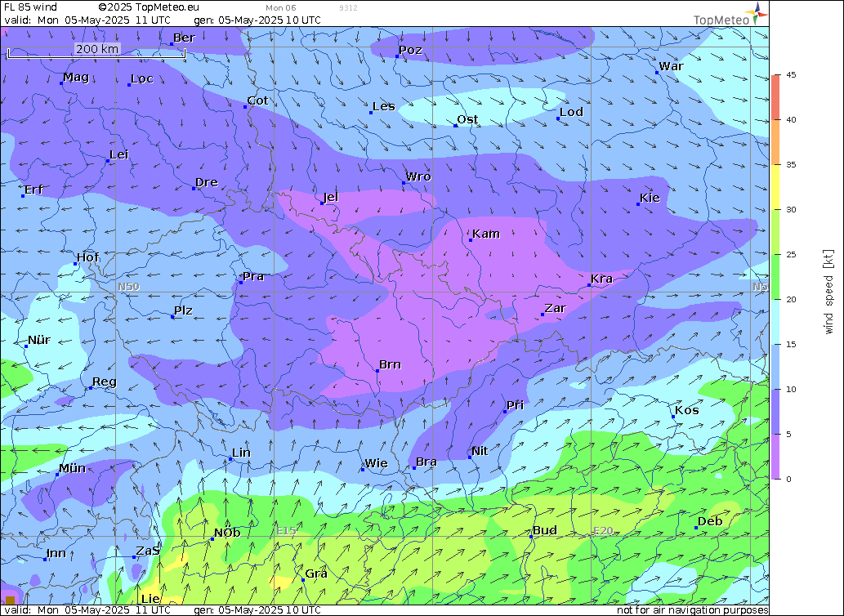Select the Hof city label
Image resolution: width=844 pixels, height=616 pixels.
87,257
